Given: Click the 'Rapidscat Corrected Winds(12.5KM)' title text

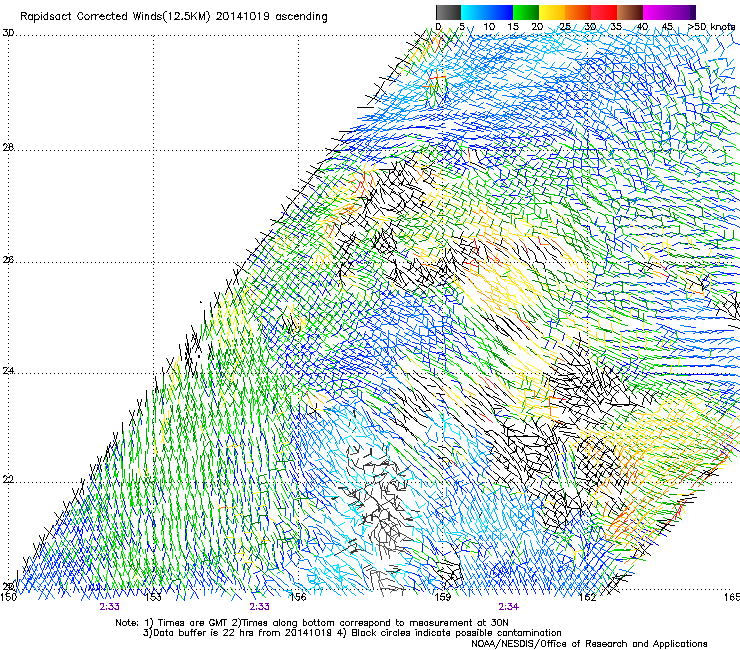Looking at the screenshot, I should point(115,17).
